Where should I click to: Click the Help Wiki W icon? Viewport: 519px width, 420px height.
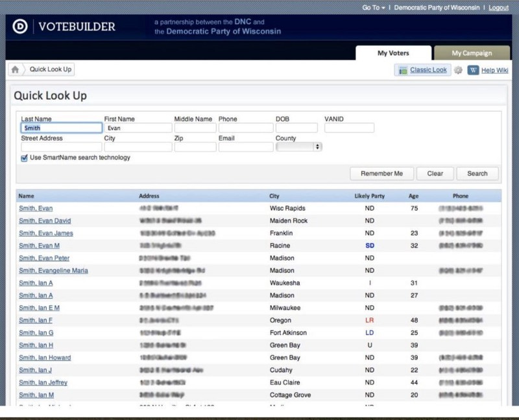pyautogui.click(x=473, y=70)
